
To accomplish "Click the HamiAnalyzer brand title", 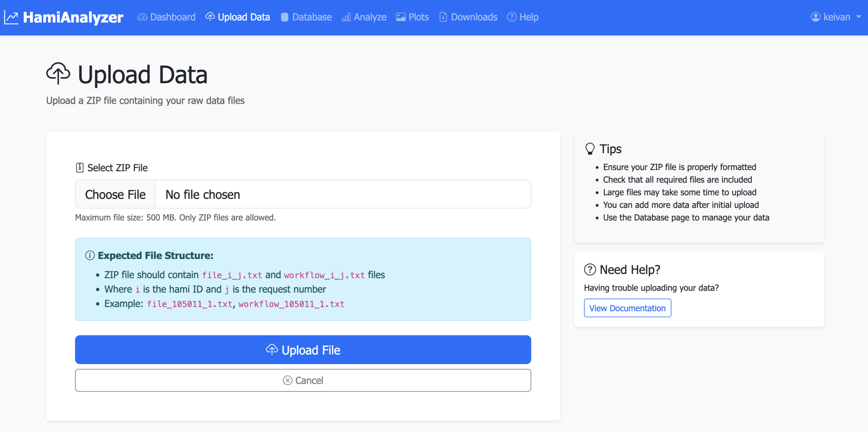I will point(73,17).
